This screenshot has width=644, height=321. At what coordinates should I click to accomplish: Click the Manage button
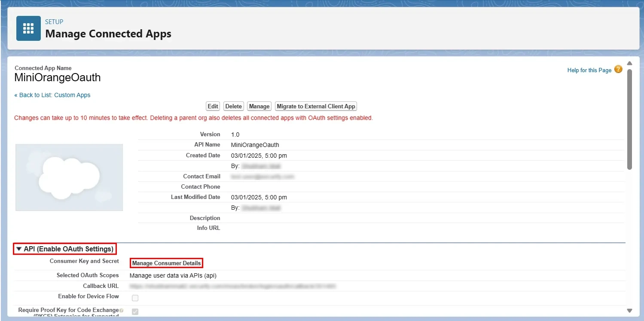pyautogui.click(x=259, y=106)
